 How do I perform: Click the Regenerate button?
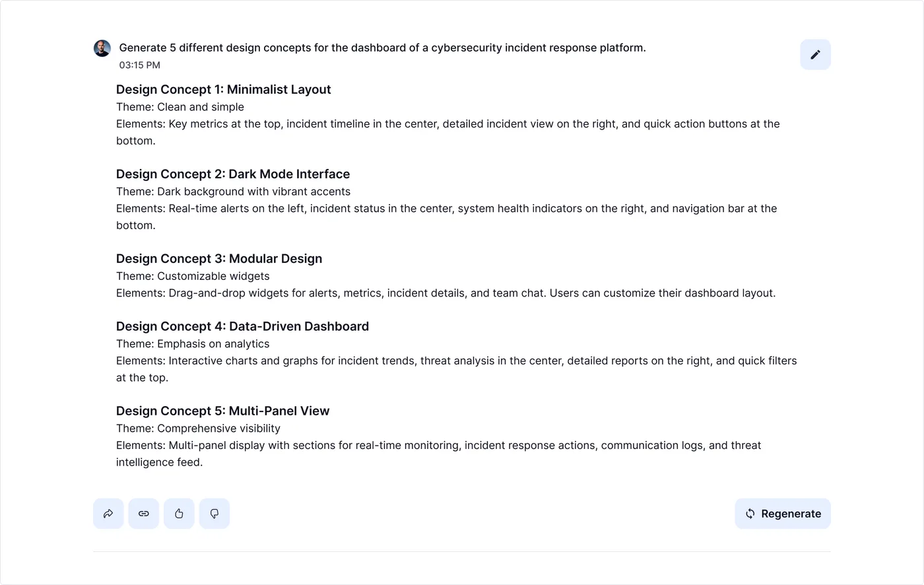tap(783, 514)
